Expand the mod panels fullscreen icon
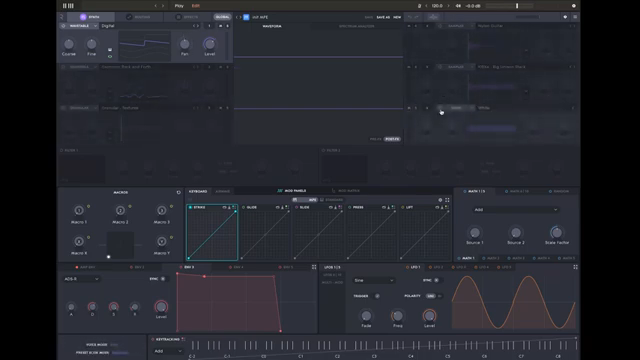 coord(447,200)
